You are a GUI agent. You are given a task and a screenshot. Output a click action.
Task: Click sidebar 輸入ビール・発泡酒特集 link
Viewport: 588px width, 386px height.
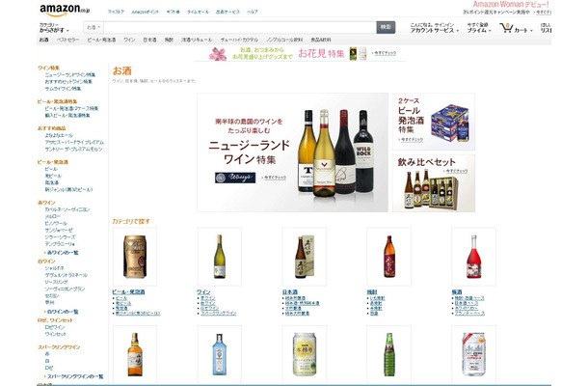(x=67, y=115)
